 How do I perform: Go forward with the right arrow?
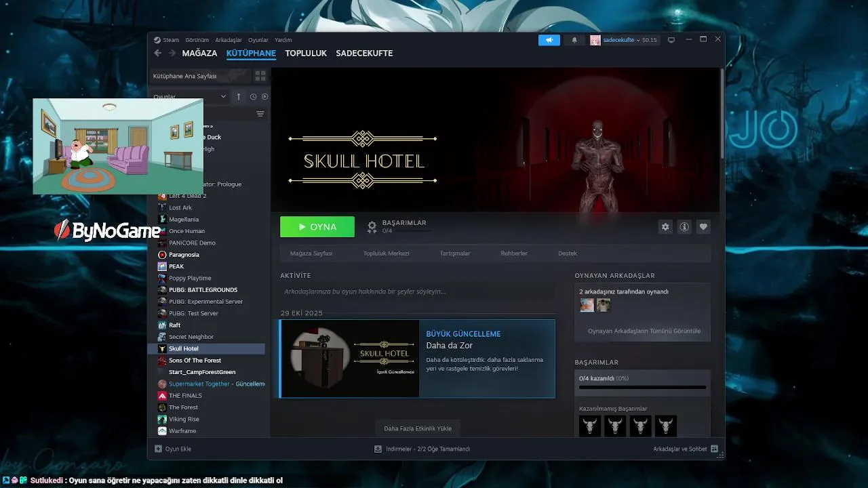(172, 53)
